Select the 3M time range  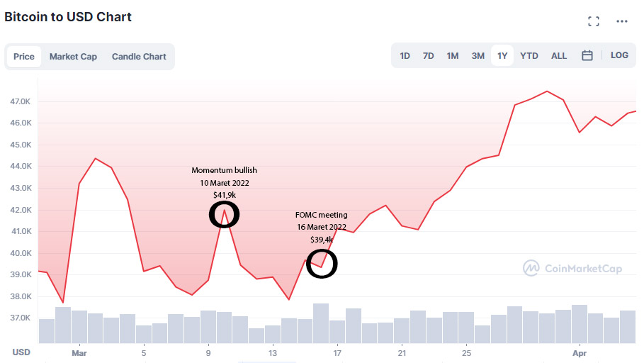[478, 56]
